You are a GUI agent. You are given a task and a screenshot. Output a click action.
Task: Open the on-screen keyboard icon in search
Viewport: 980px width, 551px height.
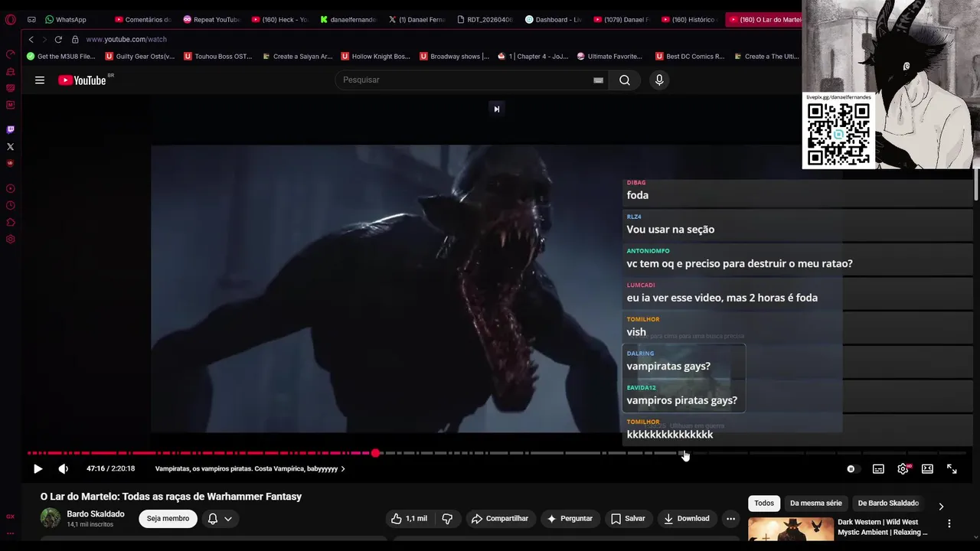(599, 80)
